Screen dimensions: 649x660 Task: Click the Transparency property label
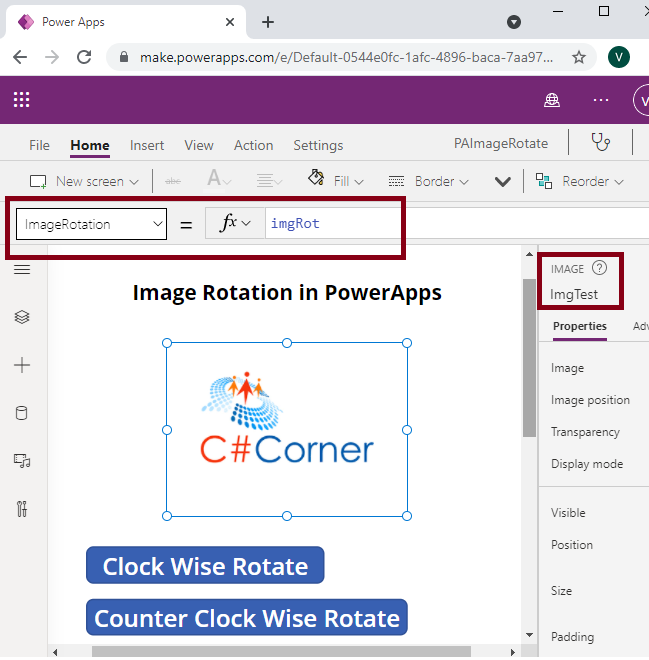[585, 432]
